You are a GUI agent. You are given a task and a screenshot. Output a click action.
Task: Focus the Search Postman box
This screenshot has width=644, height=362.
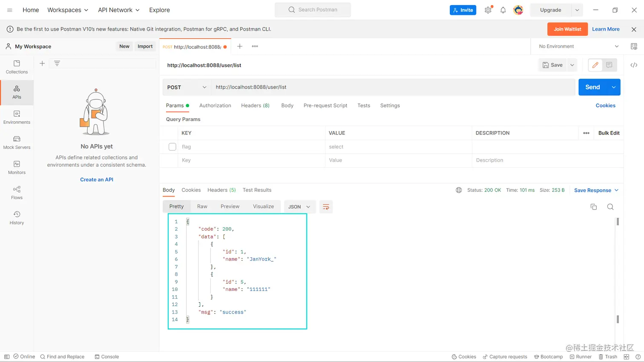[313, 10]
